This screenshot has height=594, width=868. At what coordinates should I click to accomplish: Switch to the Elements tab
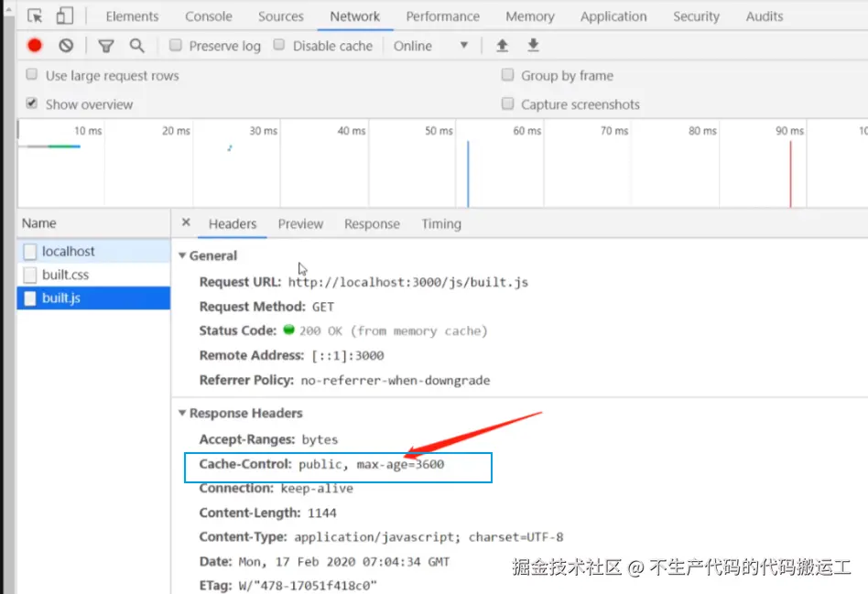point(132,16)
